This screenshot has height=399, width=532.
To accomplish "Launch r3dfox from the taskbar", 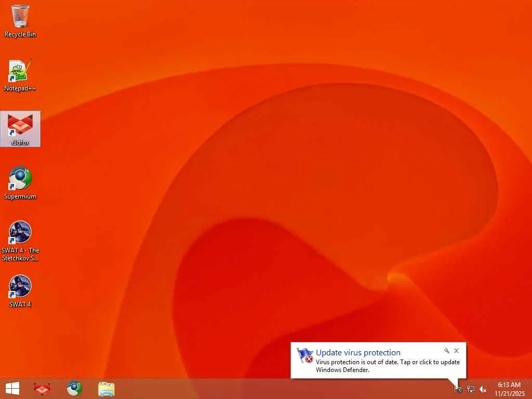I will (42, 389).
